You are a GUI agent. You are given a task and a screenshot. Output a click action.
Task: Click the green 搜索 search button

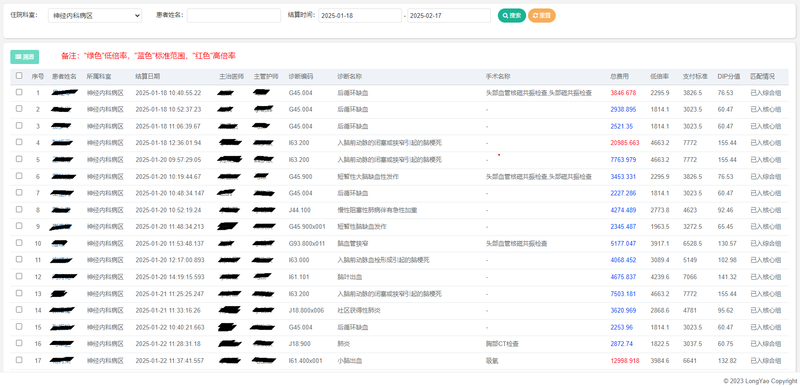[x=512, y=16]
